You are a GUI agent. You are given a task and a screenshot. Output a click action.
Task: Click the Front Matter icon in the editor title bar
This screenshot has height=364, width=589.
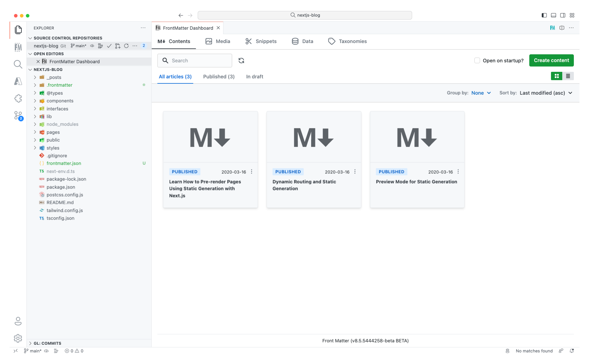(552, 28)
